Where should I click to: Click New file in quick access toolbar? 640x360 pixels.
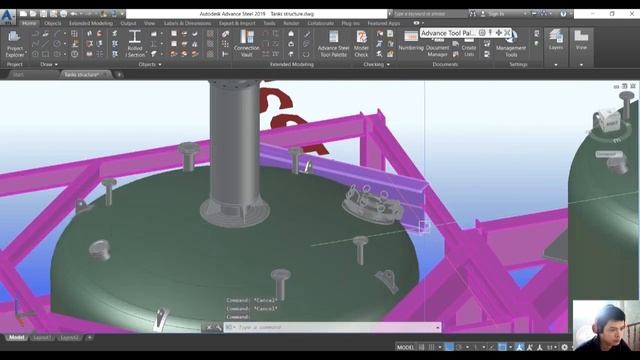coord(24,14)
